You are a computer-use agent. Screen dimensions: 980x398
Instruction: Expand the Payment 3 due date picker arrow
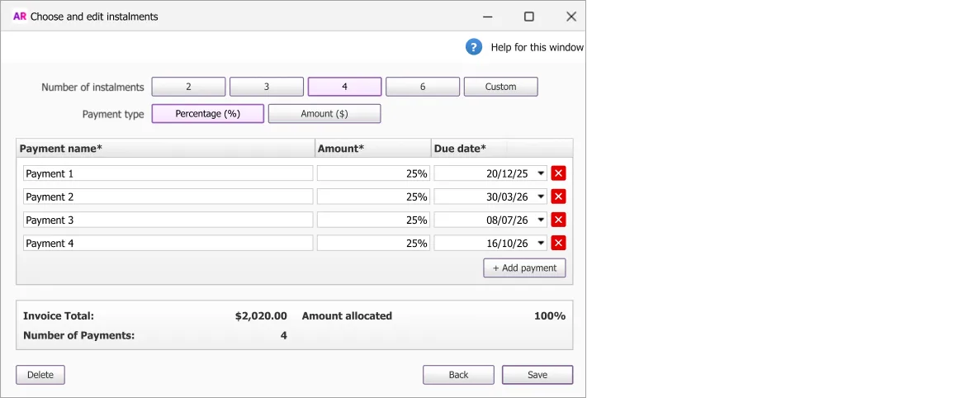click(541, 220)
